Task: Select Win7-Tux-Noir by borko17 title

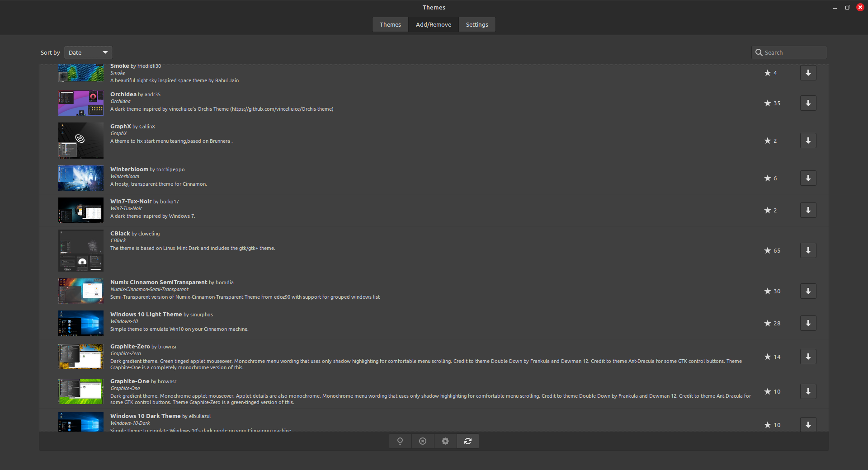Action: point(145,201)
